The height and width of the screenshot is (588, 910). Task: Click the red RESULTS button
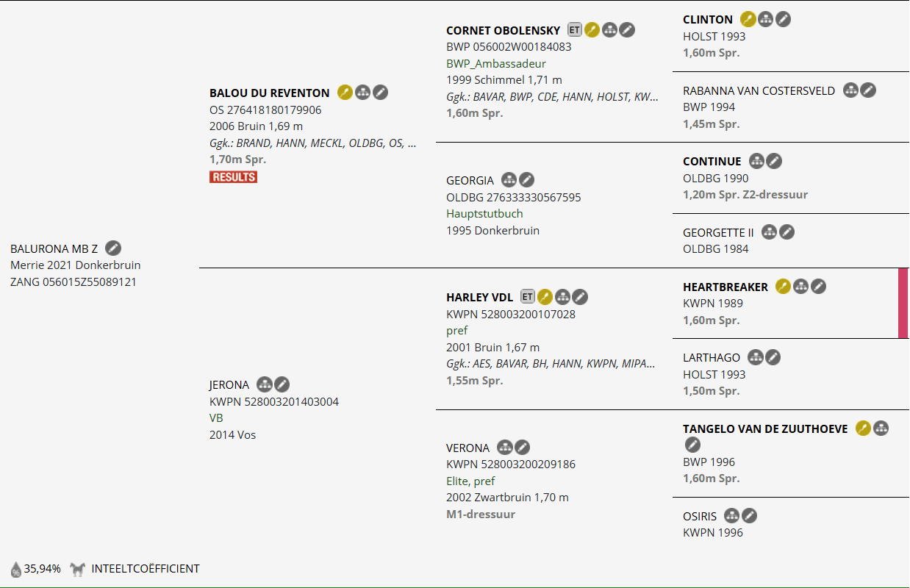coord(233,177)
